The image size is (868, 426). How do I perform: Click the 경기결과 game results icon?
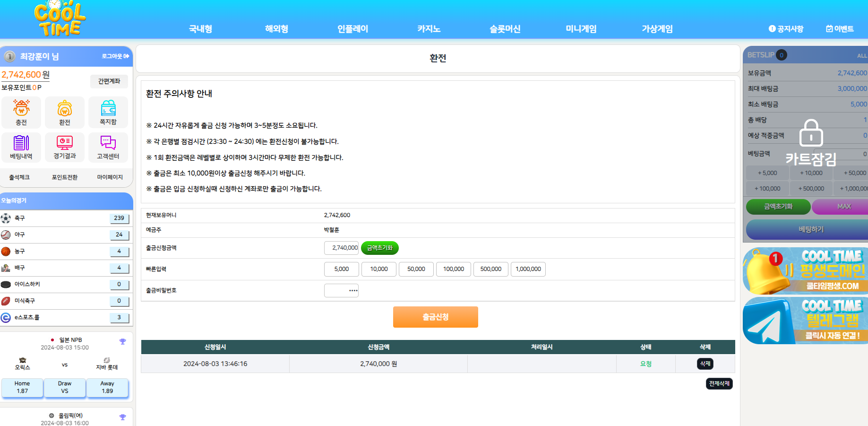coord(65,143)
